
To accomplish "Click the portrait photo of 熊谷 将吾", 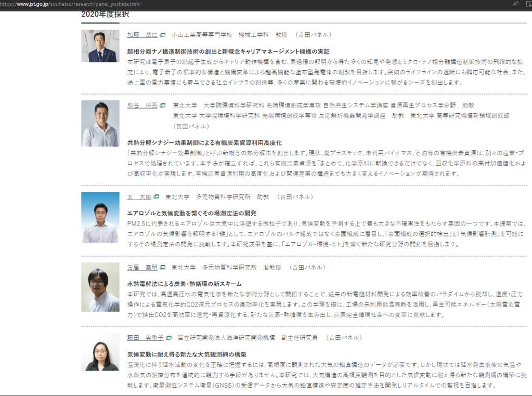I will click(100, 123).
